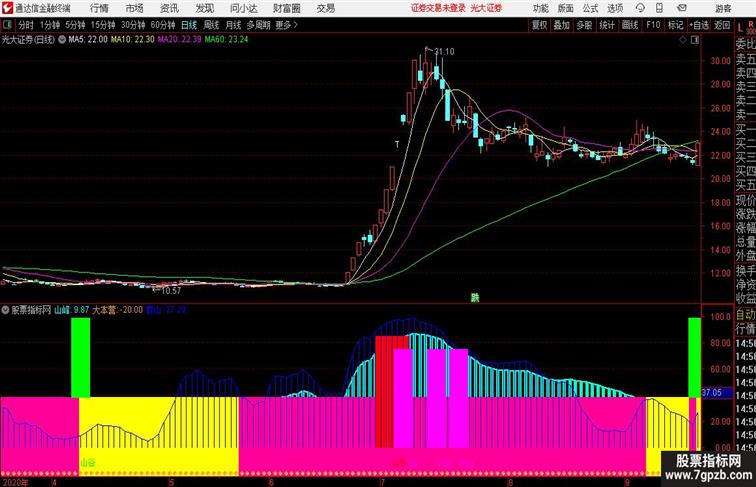Click the diamond icon at chart top-right
The width and height of the screenshot is (756, 487).
click(683, 40)
